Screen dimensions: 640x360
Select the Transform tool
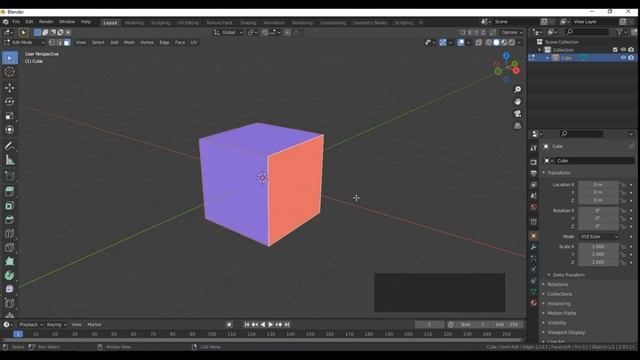click(x=10, y=130)
